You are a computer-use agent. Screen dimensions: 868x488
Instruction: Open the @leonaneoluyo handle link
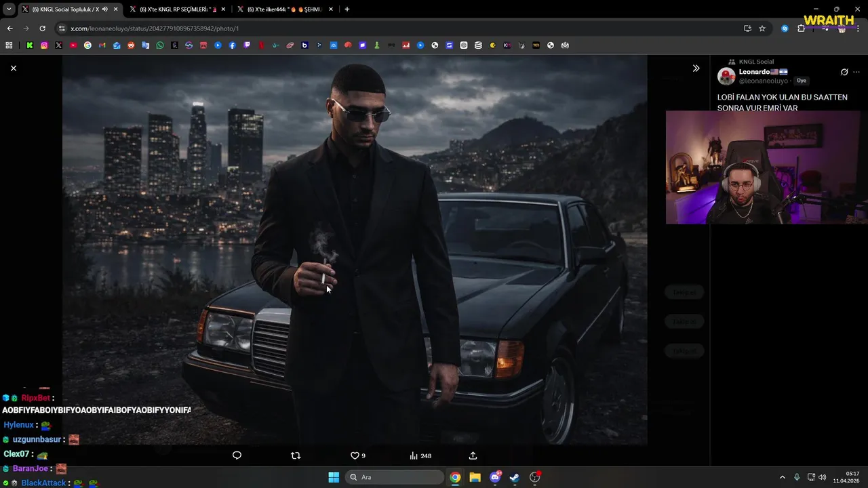click(x=764, y=81)
